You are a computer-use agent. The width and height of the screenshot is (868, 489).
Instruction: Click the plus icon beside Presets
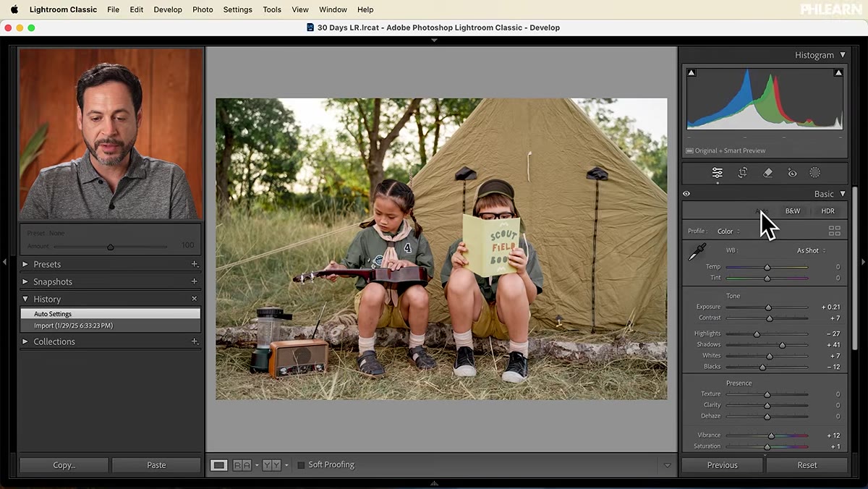tap(195, 264)
